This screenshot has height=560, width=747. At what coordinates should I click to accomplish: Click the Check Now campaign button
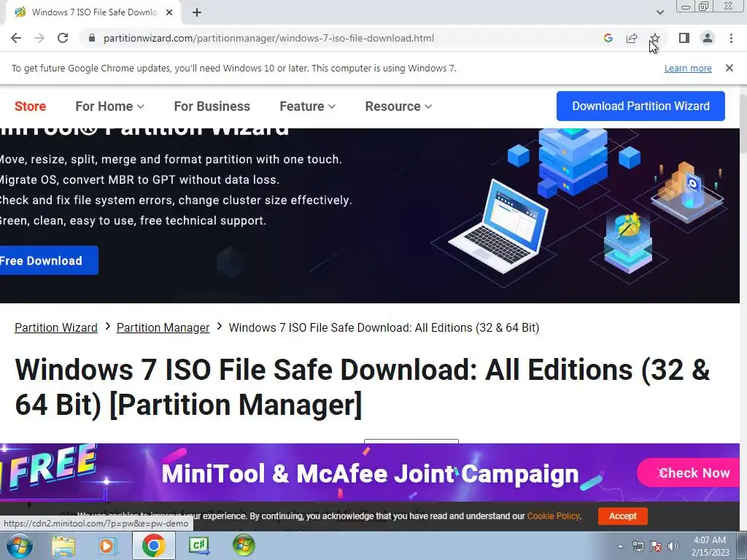[x=689, y=472]
